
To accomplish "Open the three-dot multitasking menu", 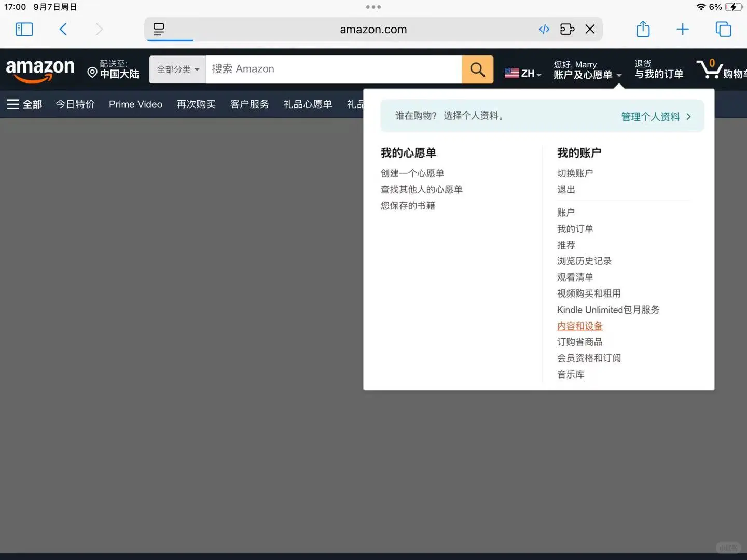I will [374, 7].
